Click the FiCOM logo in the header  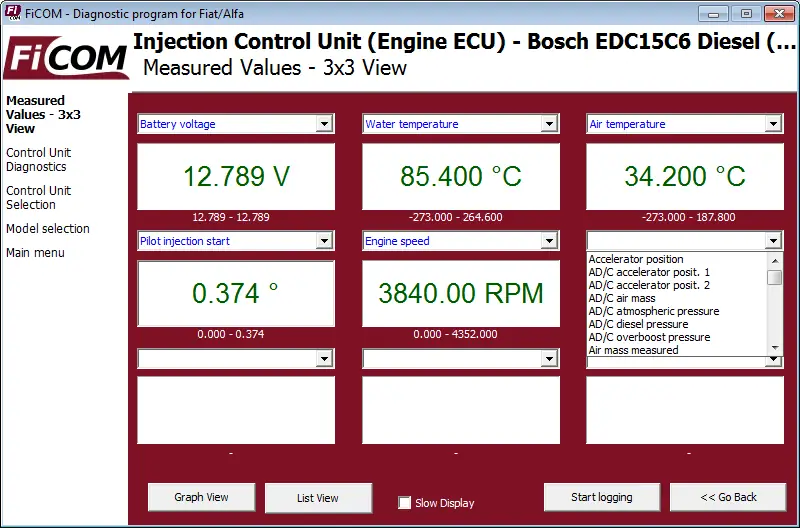[65, 58]
